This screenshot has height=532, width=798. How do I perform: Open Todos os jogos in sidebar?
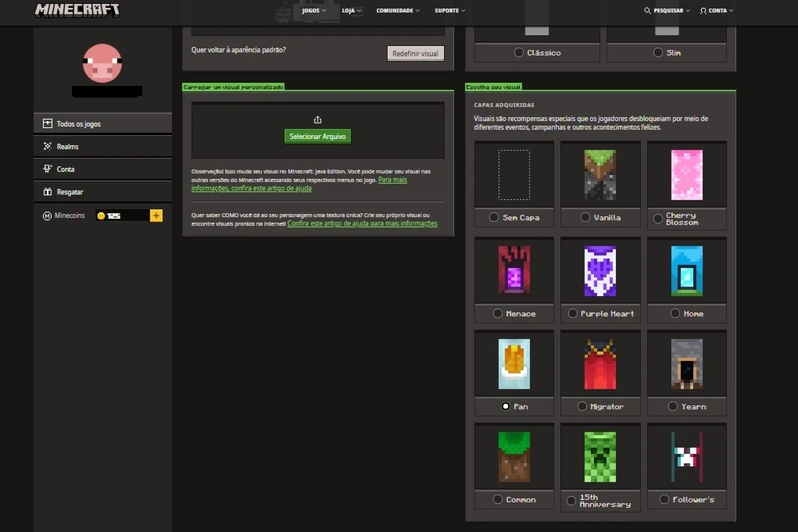(103, 123)
